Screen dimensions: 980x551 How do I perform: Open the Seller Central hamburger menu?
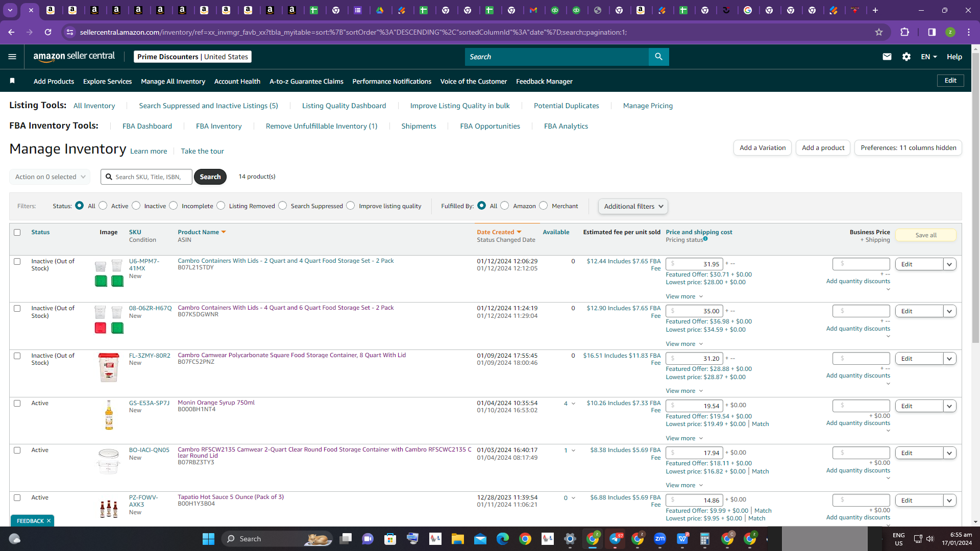point(12,57)
